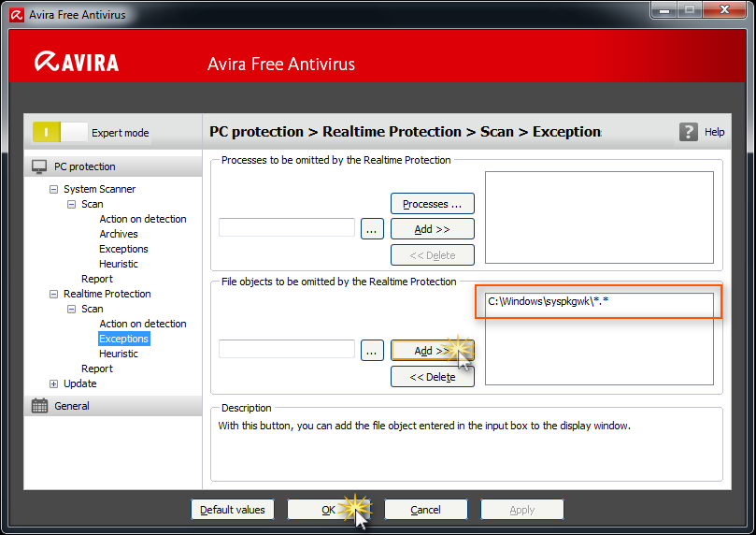Select Report under Realtime Protection
The image size is (756, 535).
coord(97,369)
